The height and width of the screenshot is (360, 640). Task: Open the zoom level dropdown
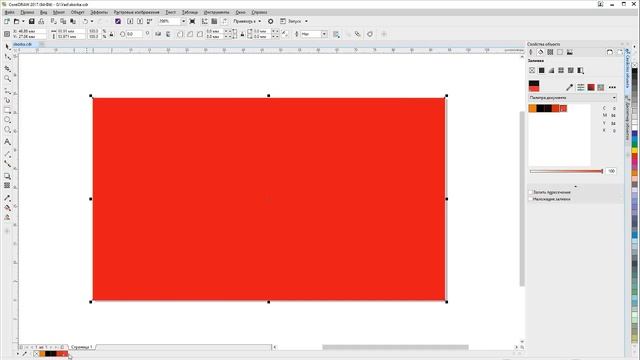pyautogui.click(x=183, y=21)
